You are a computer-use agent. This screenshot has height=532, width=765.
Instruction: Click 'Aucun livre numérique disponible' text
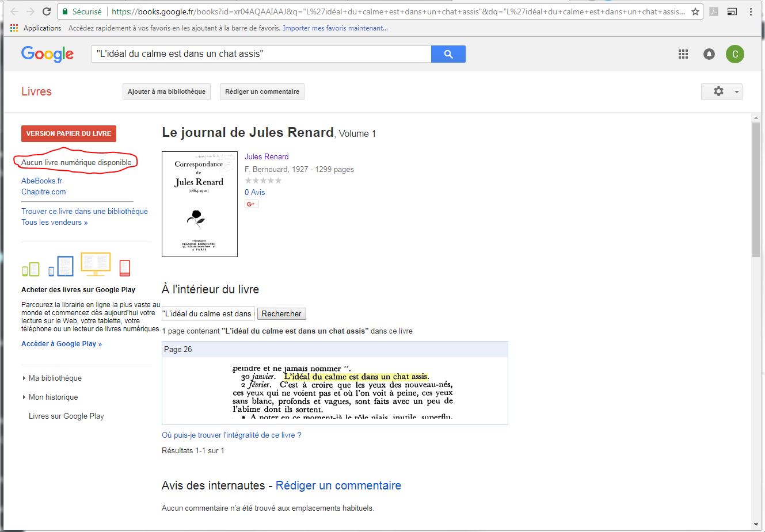(x=77, y=162)
